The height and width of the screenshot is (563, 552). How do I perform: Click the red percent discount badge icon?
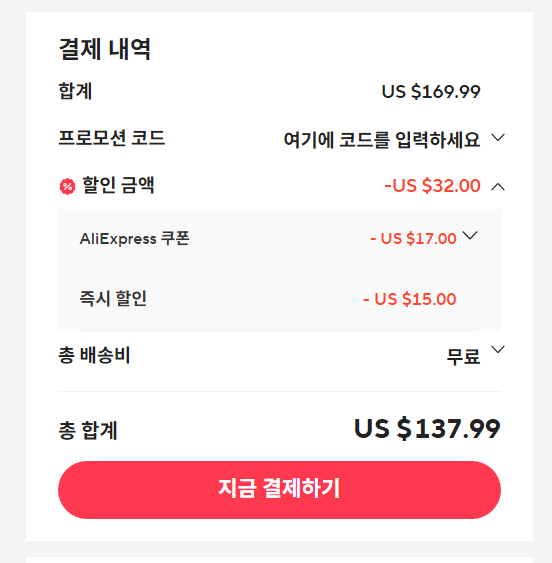pos(67,186)
